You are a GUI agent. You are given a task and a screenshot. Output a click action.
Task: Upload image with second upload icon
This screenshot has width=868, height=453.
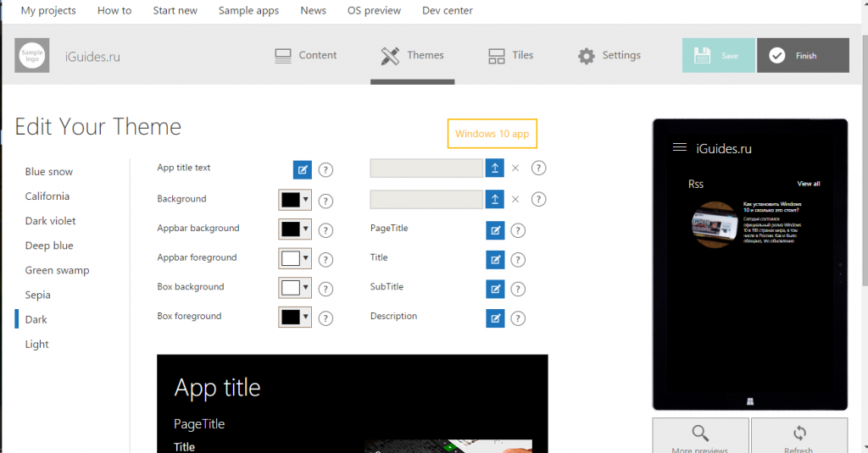(x=495, y=199)
